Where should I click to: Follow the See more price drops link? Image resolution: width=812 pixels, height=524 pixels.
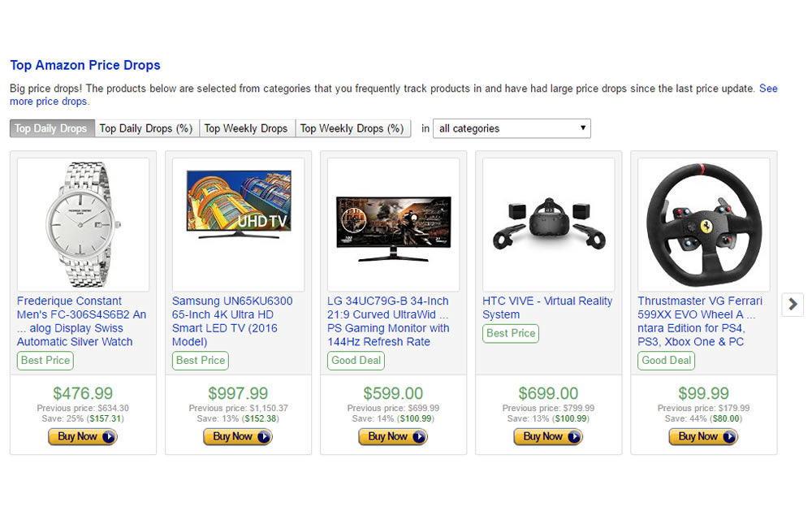394,95
